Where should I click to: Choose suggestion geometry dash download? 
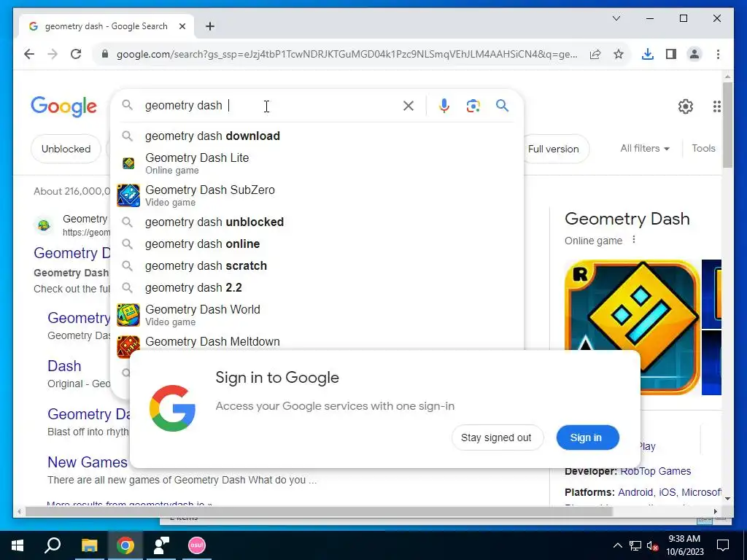pyautogui.click(x=317, y=136)
